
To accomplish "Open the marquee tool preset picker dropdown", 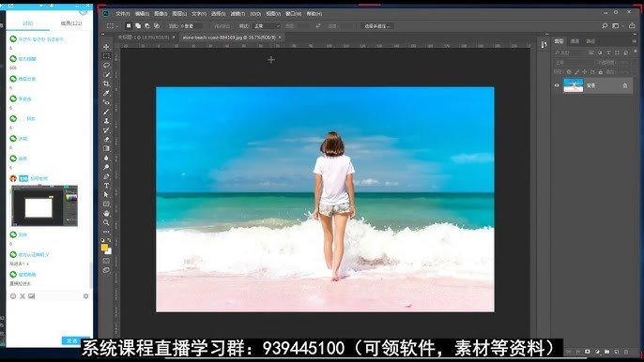I will 112,26.
